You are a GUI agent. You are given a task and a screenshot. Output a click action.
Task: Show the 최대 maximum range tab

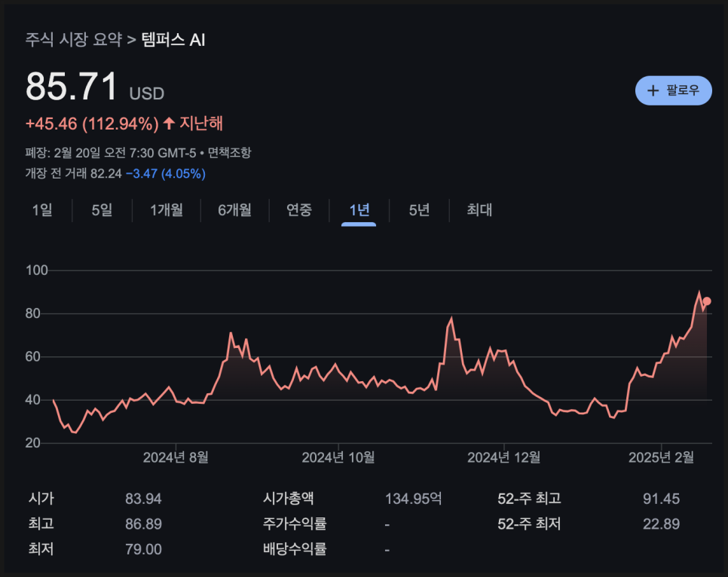tap(479, 210)
